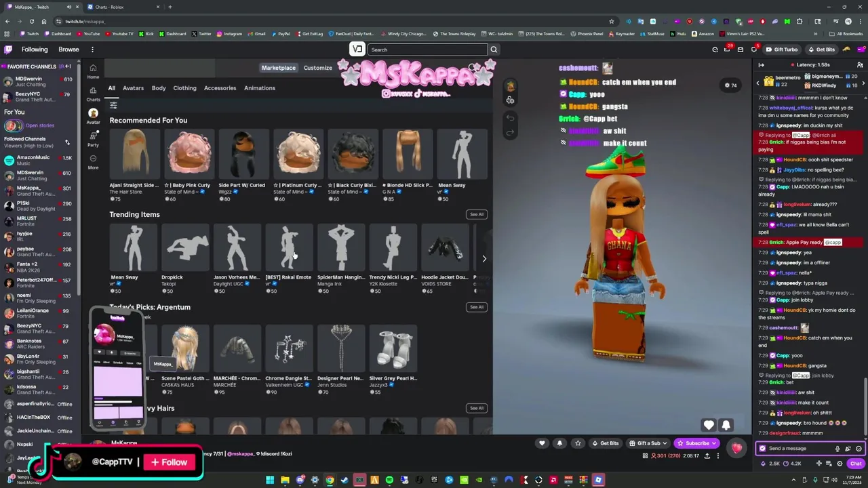
Task: Toggle the chat list icon near settings
Action: pos(829,464)
